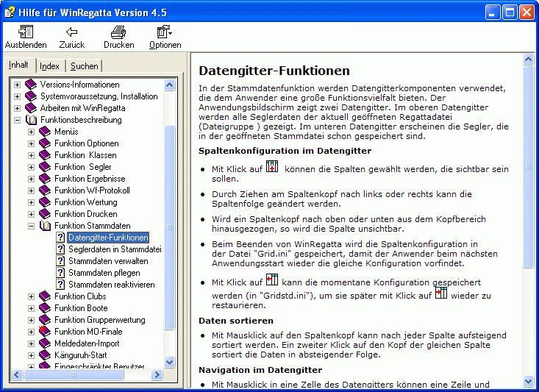The height and width of the screenshot is (392, 539).
Task: Switch to the Index tab
Action: (x=50, y=66)
